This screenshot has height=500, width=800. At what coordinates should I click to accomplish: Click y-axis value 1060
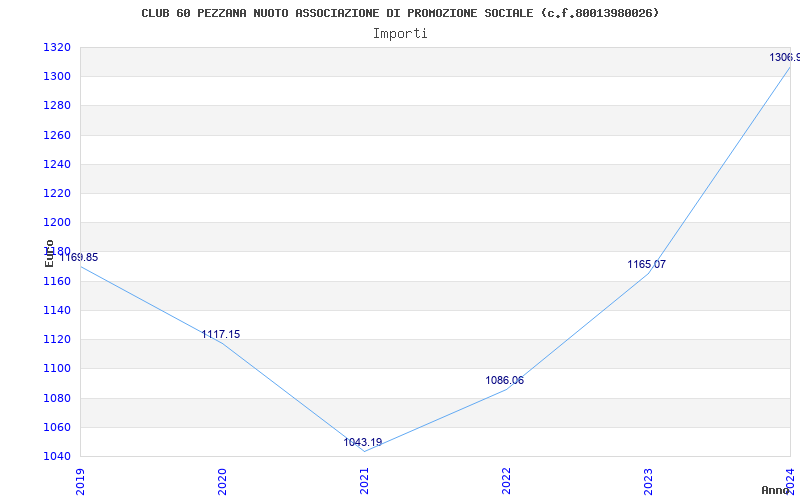pyautogui.click(x=57, y=427)
